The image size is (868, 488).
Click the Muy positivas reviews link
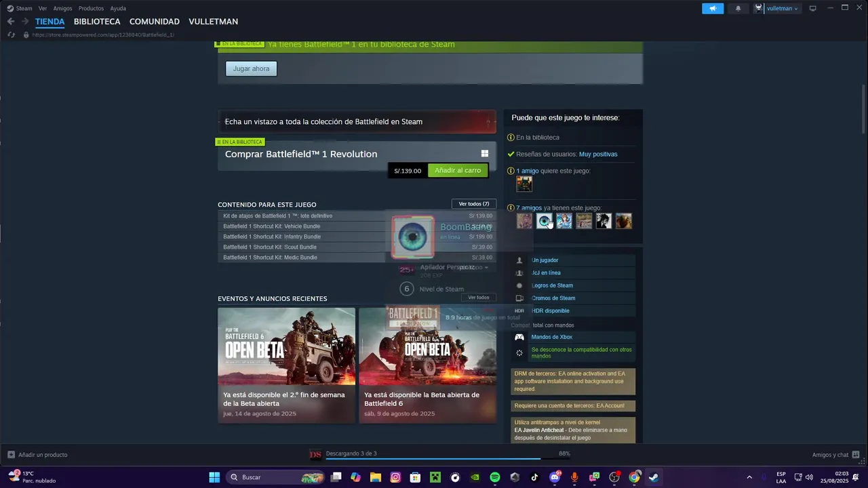click(598, 154)
